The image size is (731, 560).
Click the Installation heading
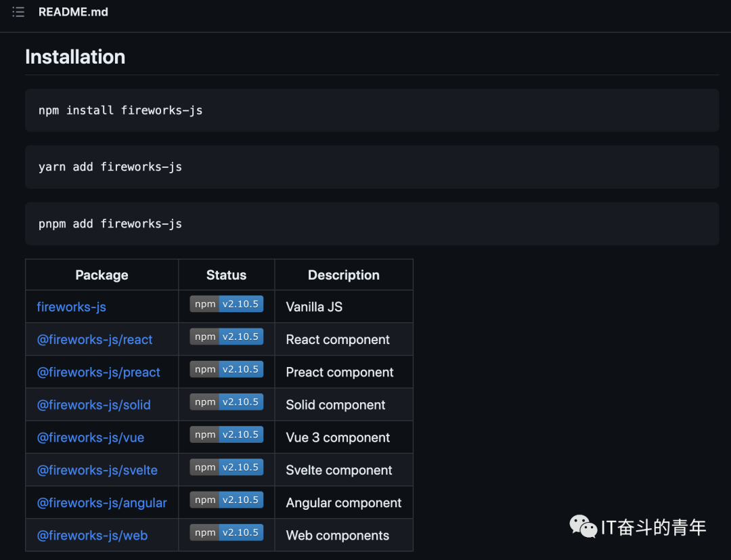75,57
